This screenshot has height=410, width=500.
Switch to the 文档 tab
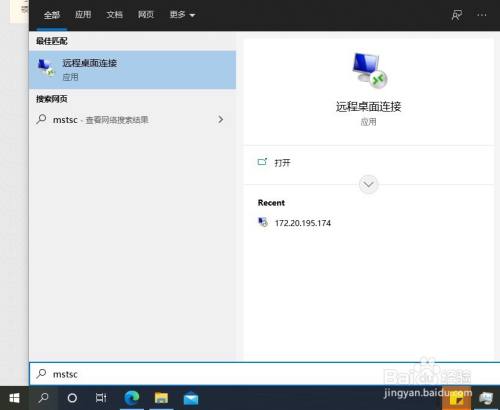coord(114,15)
